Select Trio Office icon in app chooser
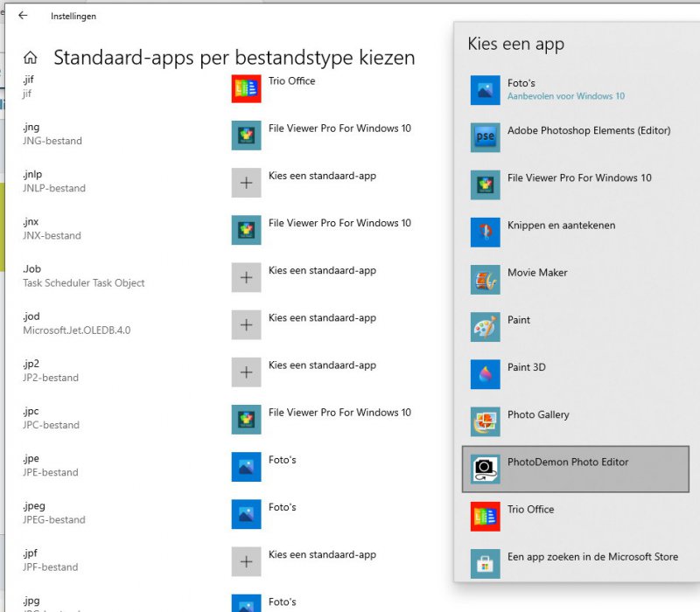This screenshot has width=700, height=612. [x=486, y=516]
